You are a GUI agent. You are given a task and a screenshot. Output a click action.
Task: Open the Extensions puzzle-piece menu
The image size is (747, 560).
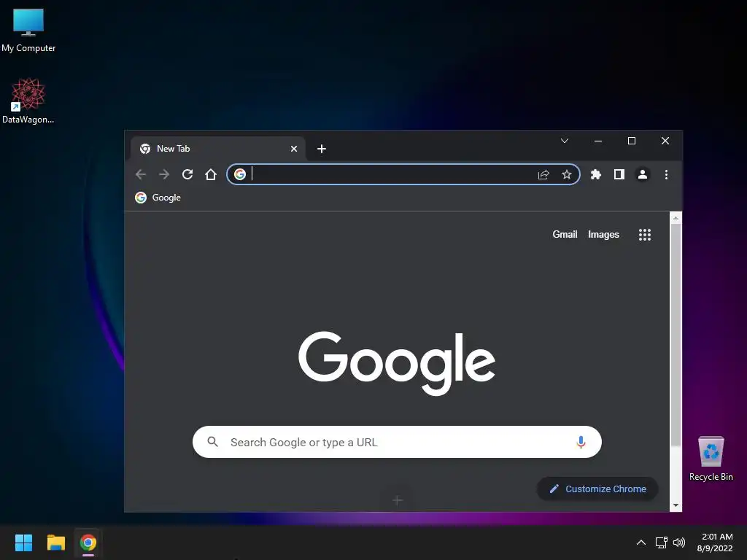click(595, 174)
